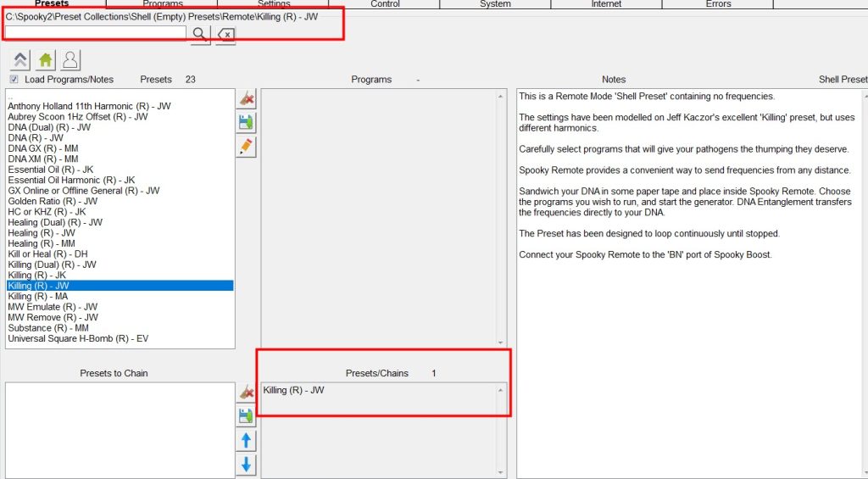Clear the search field with backspace icon
Viewport: 868px width, 479px height.
(225, 34)
